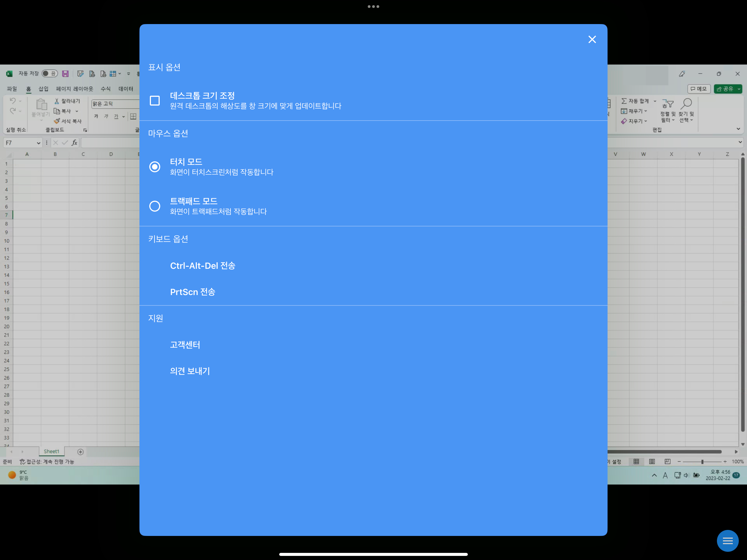Viewport: 747px width, 560px height.
Task: Open 정렬 및 필터 sort icon
Action: click(667, 104)
